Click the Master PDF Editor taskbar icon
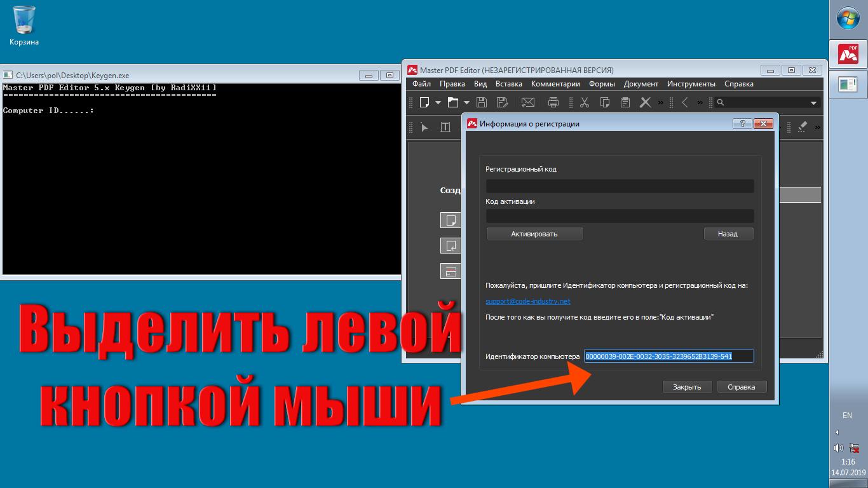 point(848,55)
